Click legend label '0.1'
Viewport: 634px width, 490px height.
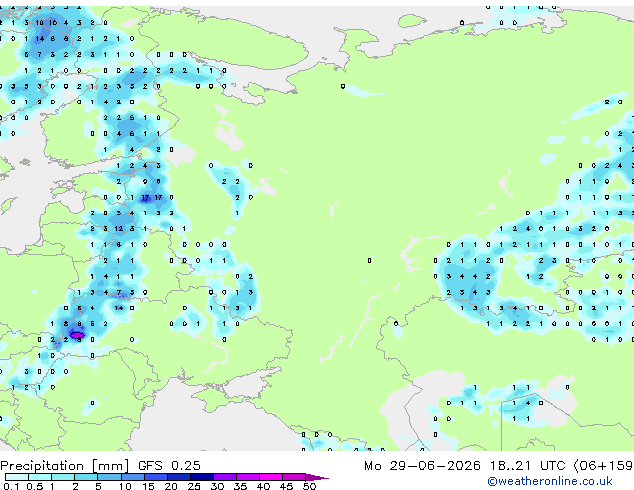point(11,486)
